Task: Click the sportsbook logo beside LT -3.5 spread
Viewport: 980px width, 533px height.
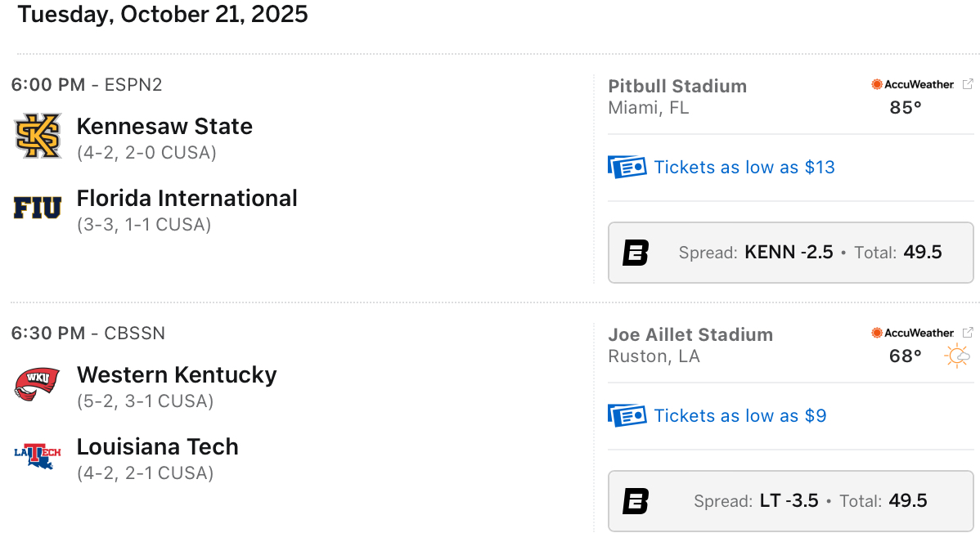Action: (636, 501)
